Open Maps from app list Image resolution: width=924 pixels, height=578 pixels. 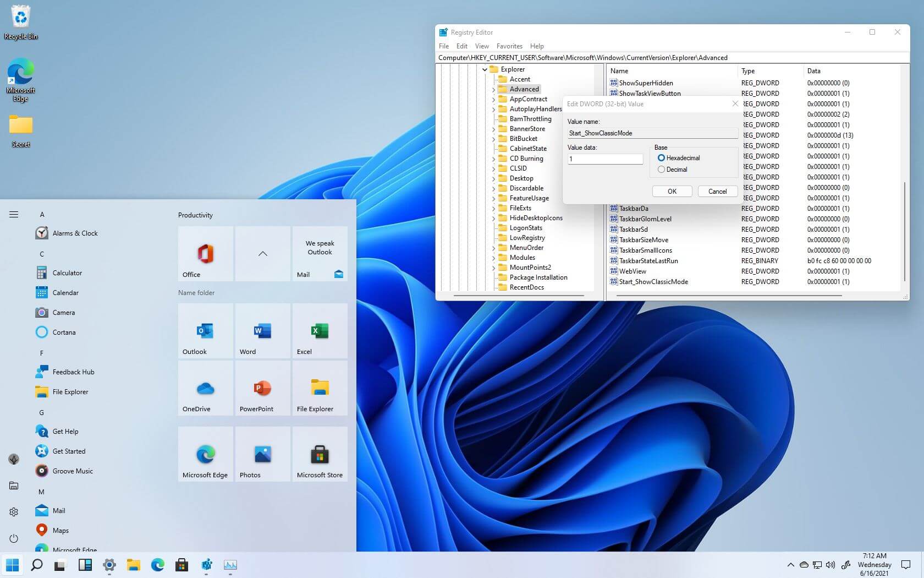pos(52,531)
